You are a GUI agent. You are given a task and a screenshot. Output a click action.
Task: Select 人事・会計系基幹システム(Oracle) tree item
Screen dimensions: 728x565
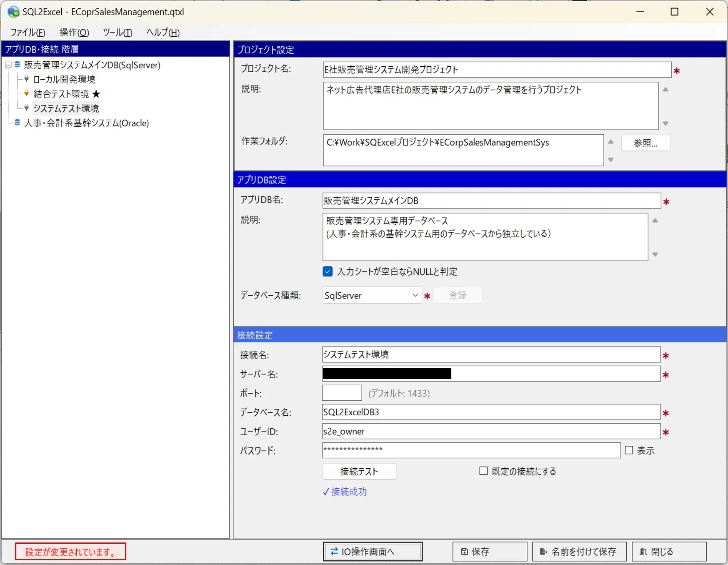coord(87,123)
